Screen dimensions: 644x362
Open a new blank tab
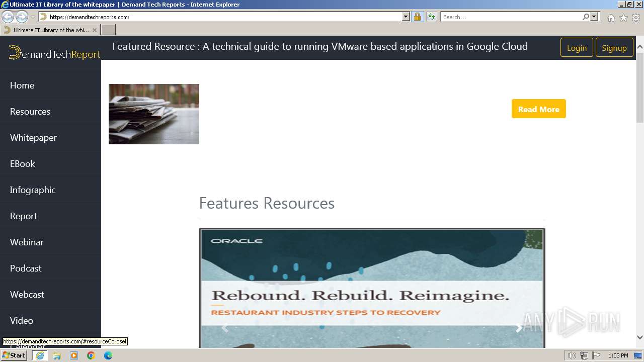108,30
